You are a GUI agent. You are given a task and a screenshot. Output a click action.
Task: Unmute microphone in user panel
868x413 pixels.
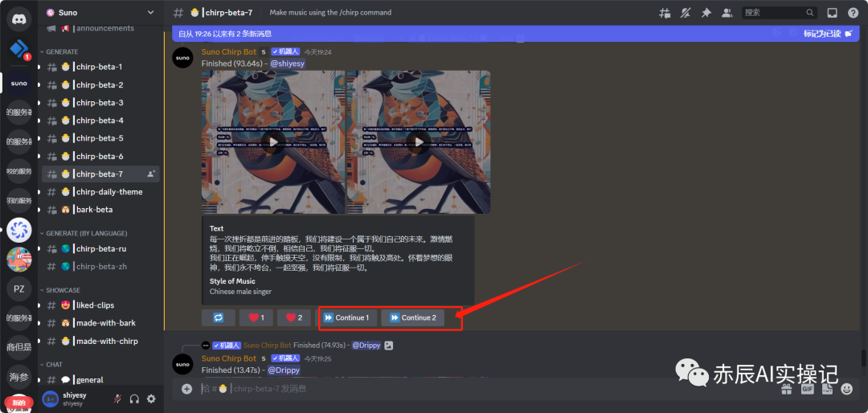[117, 399]
